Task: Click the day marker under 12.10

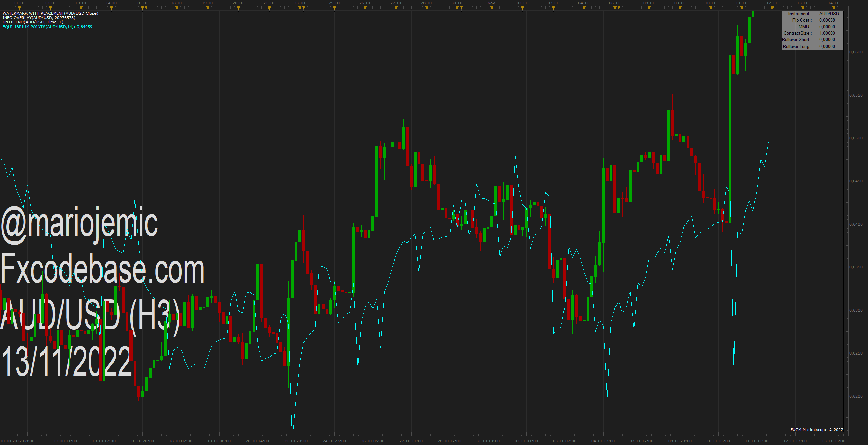Action: (50, 8)
